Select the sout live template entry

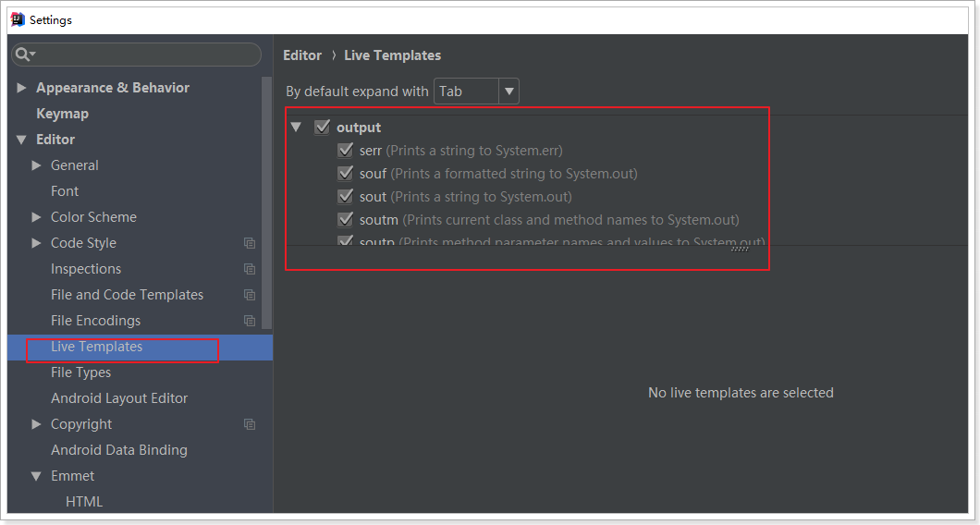pyautogui.click(x=373, y=197)
